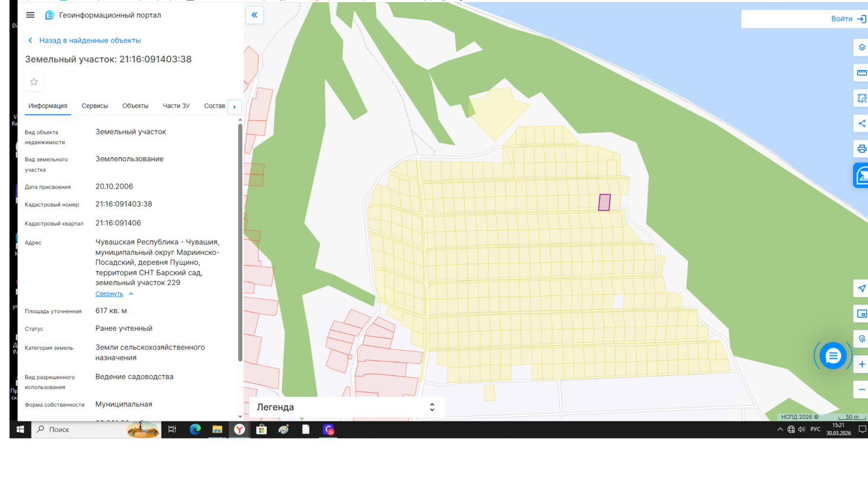
Task: Expand the Легенда legend panel
Action: (x=346, y=407)
